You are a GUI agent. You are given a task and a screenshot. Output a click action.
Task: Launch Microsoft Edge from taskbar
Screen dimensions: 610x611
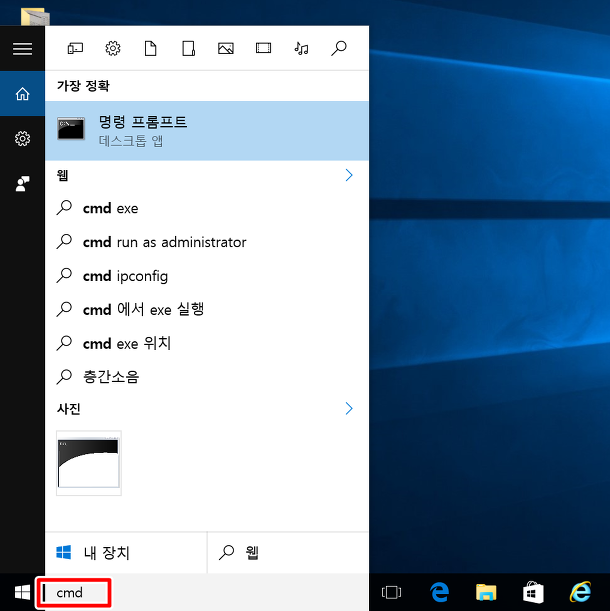point(439,592)
